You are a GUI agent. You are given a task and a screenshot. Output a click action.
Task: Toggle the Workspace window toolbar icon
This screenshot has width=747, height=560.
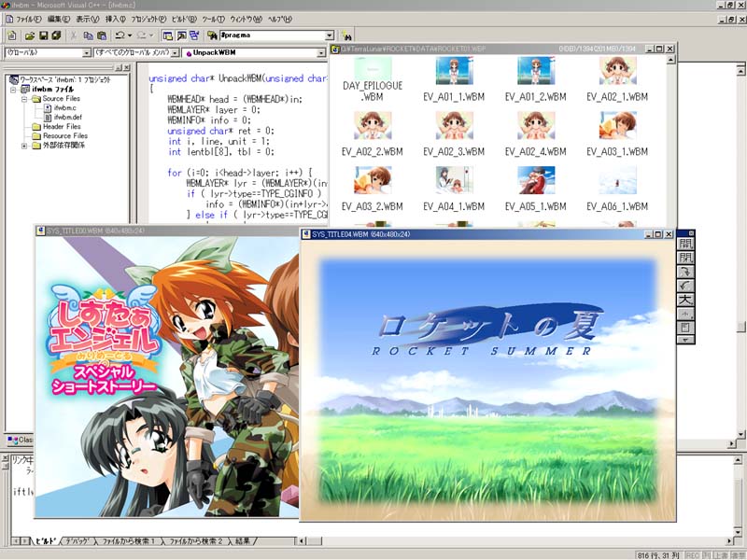point(168,35)
